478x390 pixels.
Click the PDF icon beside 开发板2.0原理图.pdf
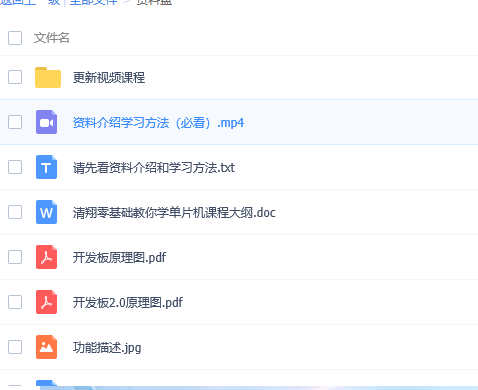(x=46, y=302)
